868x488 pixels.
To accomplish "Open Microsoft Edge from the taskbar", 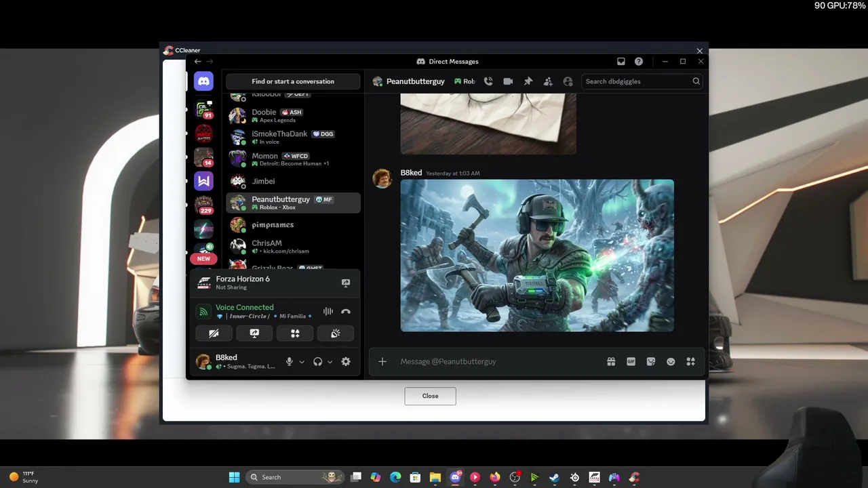I will 395,477.
